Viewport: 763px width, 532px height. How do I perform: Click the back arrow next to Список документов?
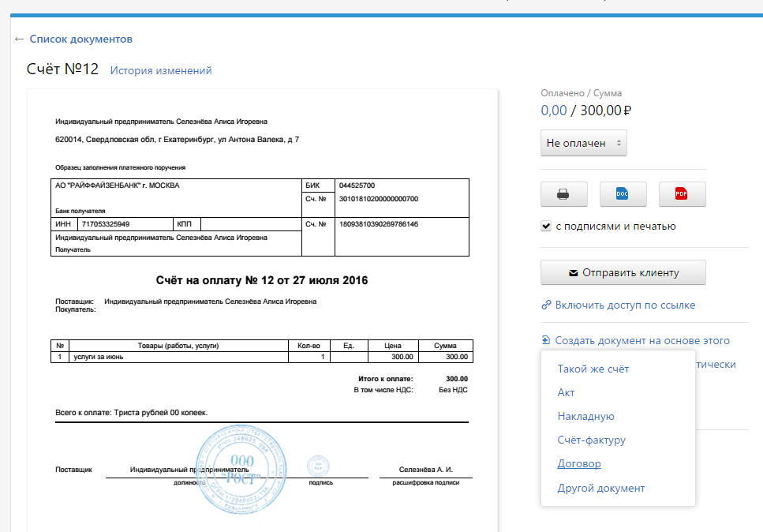click(19, 39)
